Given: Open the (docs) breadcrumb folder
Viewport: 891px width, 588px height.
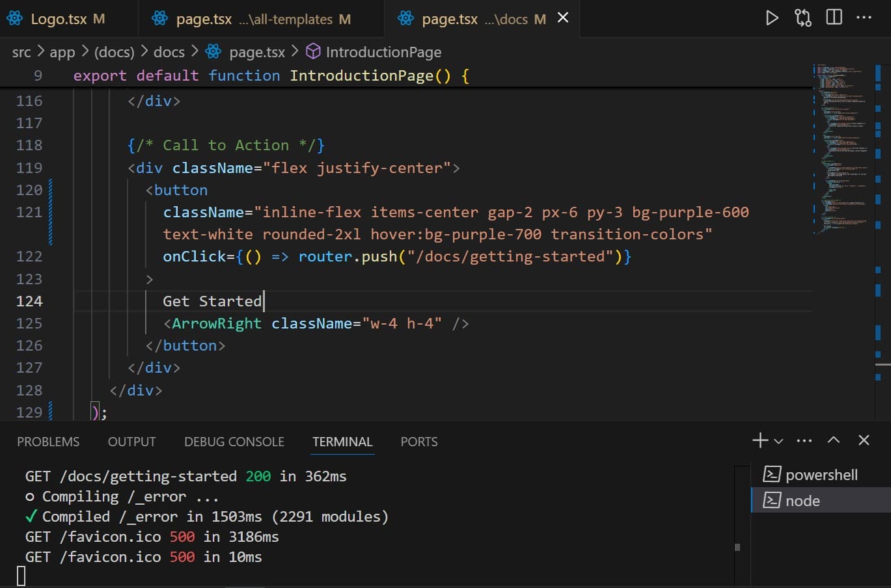Looking at the screenshot, I should click(x=114, y=52).
